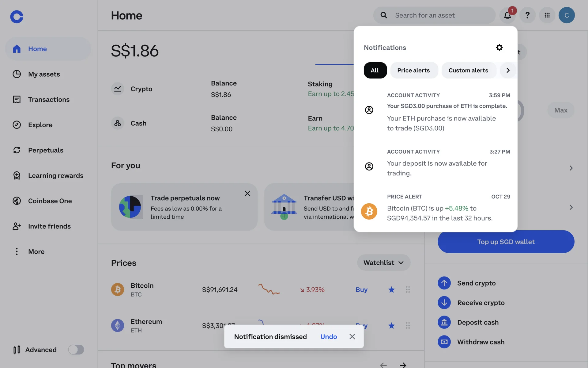Expand the Watchlist dropdown

(383, 263)
